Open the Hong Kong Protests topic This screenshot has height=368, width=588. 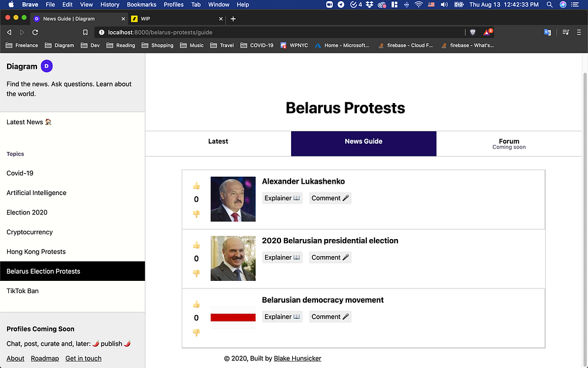pyautogui.click(x=36, y=251)
